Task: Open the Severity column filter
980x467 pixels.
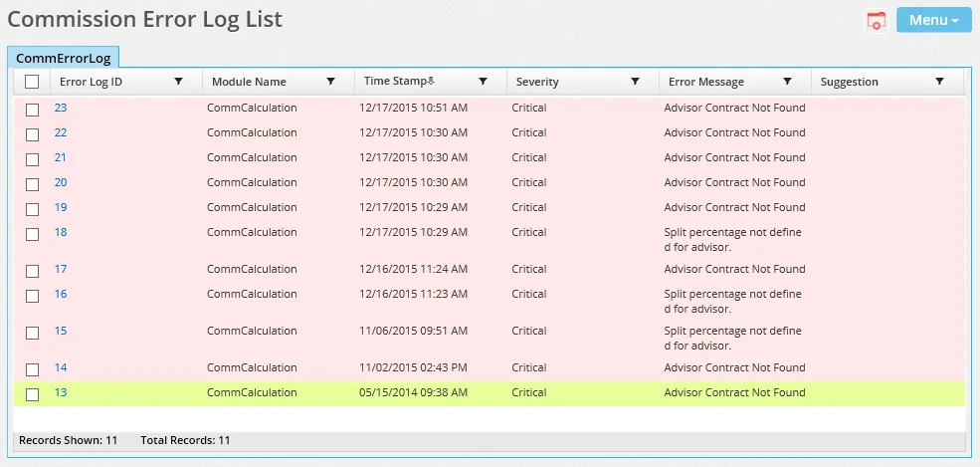Action: point(636,82)
